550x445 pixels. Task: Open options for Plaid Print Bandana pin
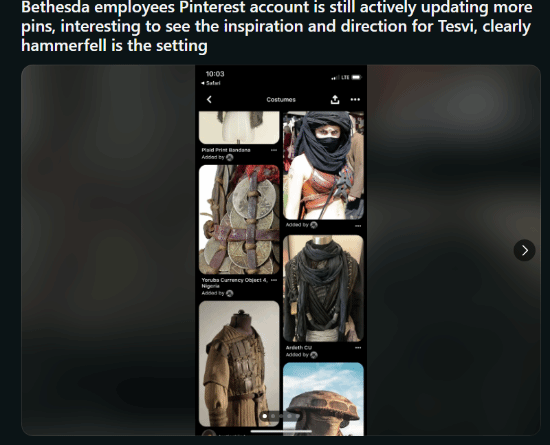pos(274,150)
